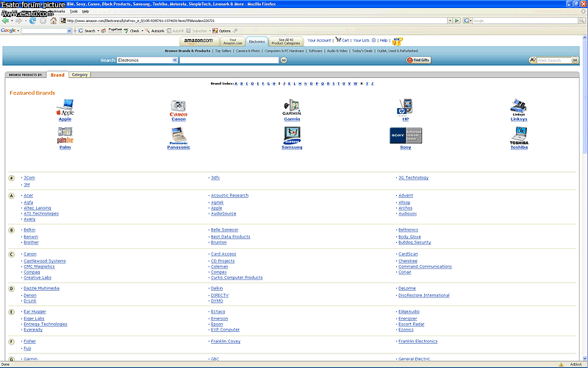Click inside the Electronics search text field
Screen dimensions: 588x368
229,60
